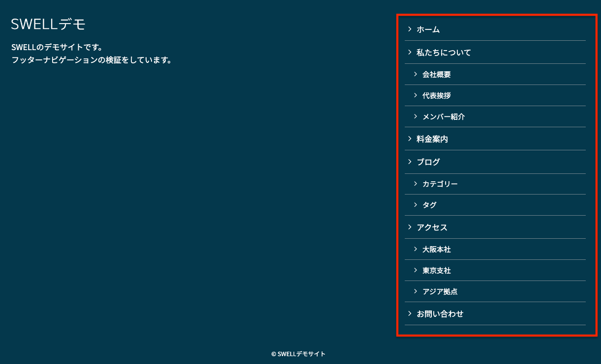Click the arrow icon before 料金案内
Viewport: 601px width, 364px height.
[x=410, y=139]
